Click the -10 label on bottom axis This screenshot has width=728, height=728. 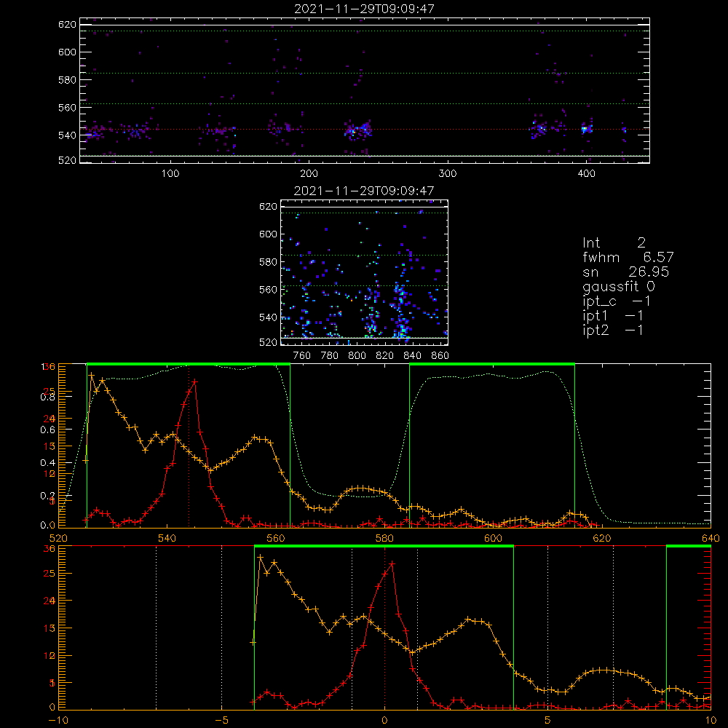pyautogui.click(x=58, y=720)
